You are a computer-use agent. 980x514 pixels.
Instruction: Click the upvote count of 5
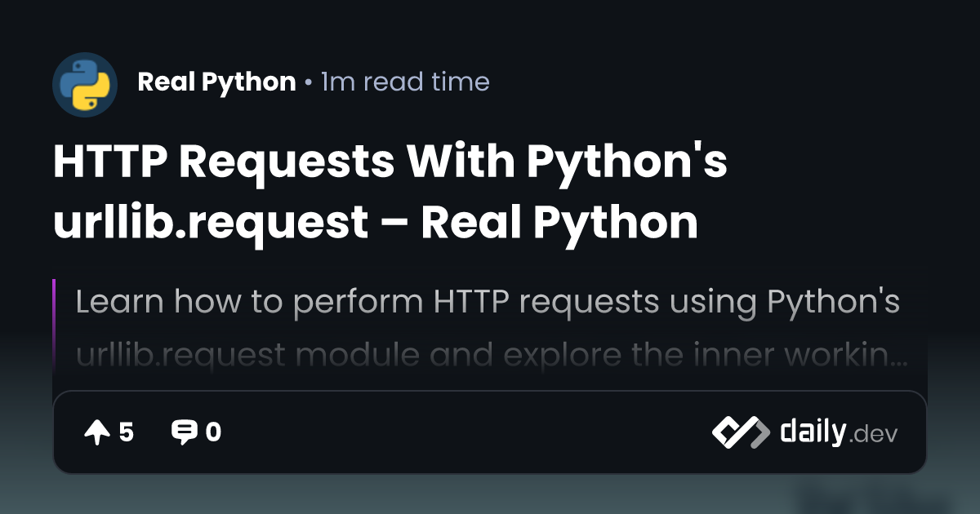pos(126,432)
